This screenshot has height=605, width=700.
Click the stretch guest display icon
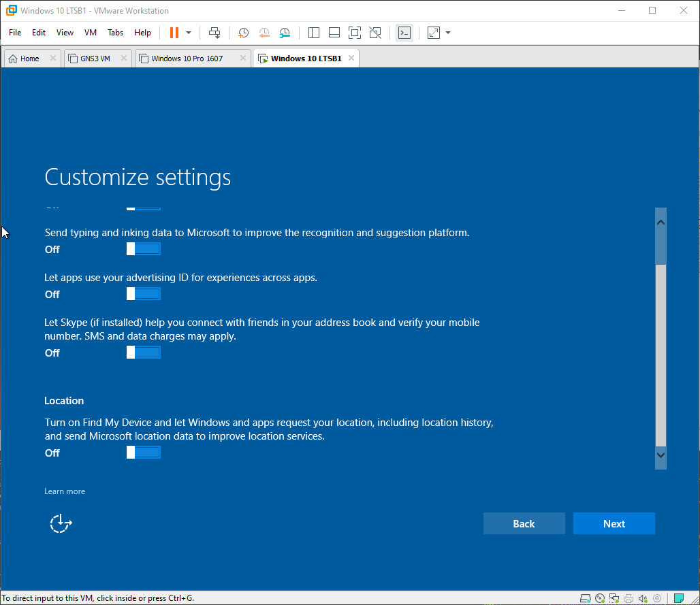(434, 33)
